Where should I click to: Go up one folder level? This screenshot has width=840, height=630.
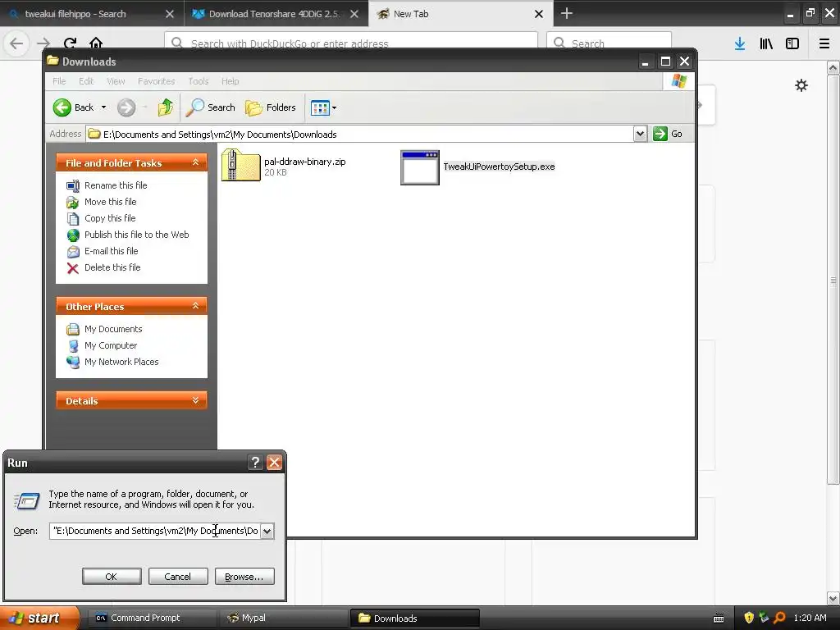coord(166,107)
